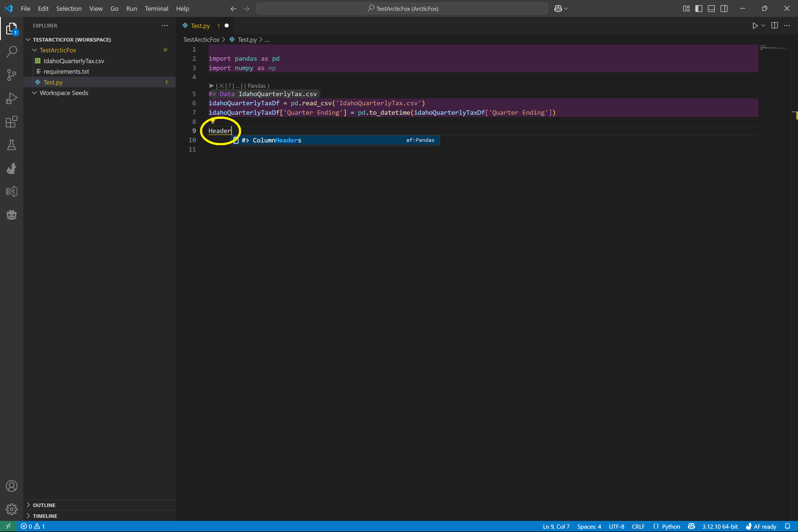Select interpreter 3.12.10 64-bit
The width and height of the screenshot is (798, 532).
coord(720,526)
